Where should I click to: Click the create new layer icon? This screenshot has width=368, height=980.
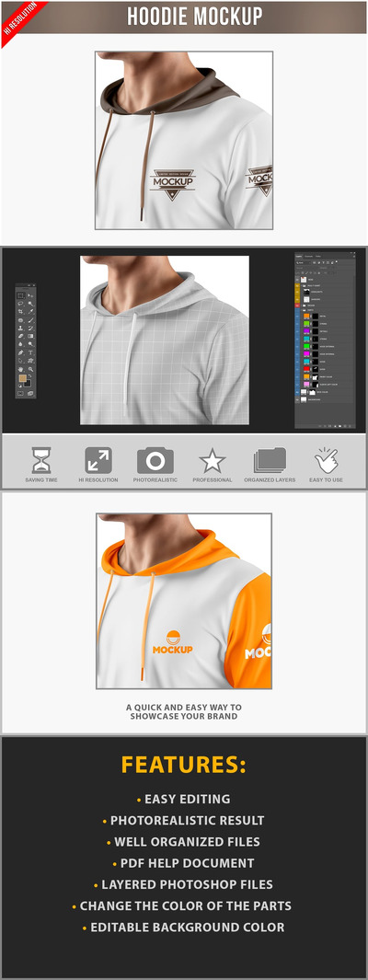345,426
